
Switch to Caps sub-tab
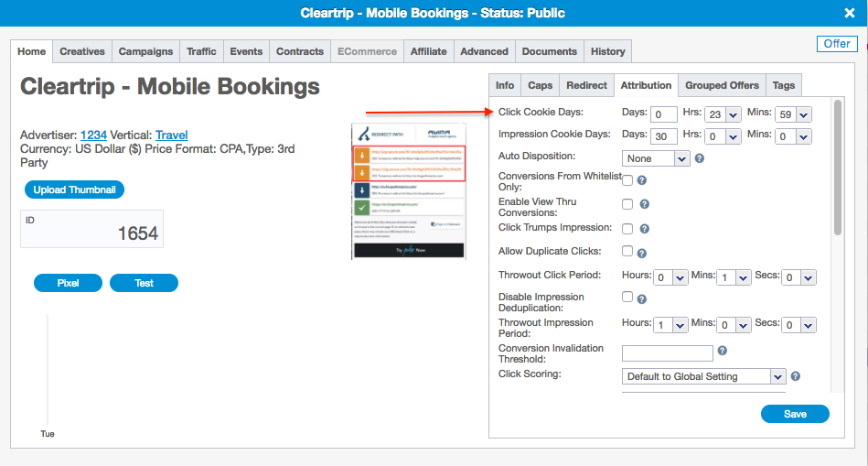tap(541, 85)
